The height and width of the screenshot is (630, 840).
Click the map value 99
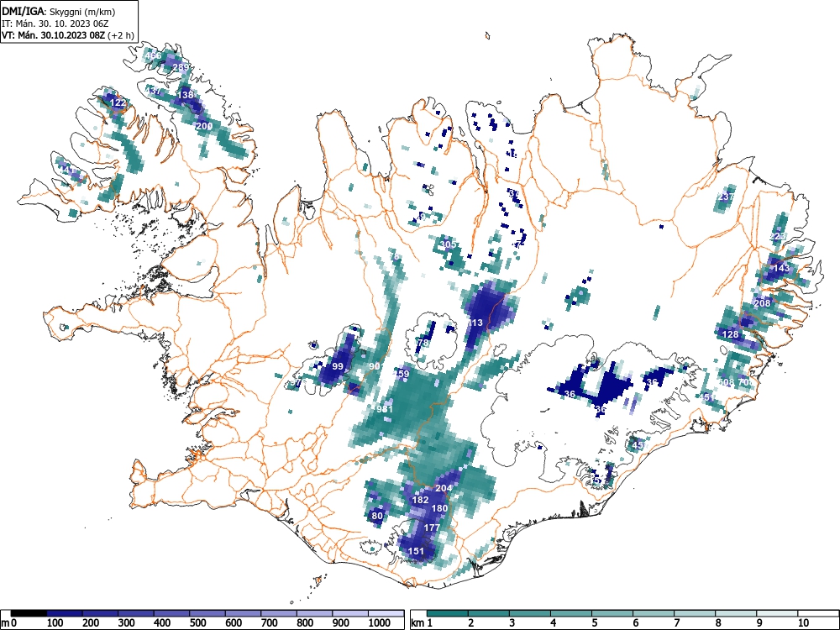click(x=338, y=366)
